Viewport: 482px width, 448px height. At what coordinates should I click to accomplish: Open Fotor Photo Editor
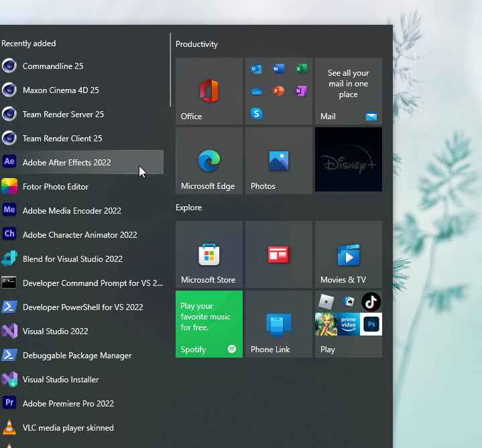coord(82,187)
